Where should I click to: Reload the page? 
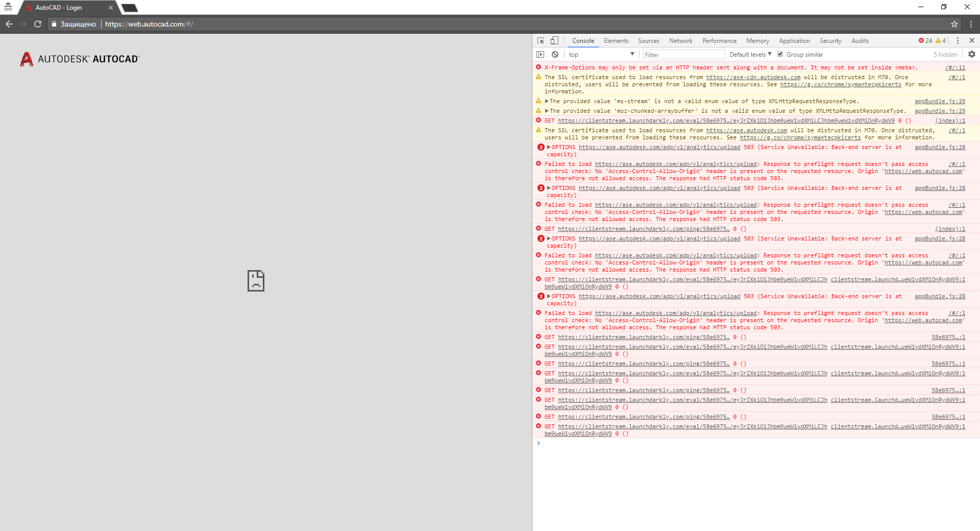click(x=38, y=24)
